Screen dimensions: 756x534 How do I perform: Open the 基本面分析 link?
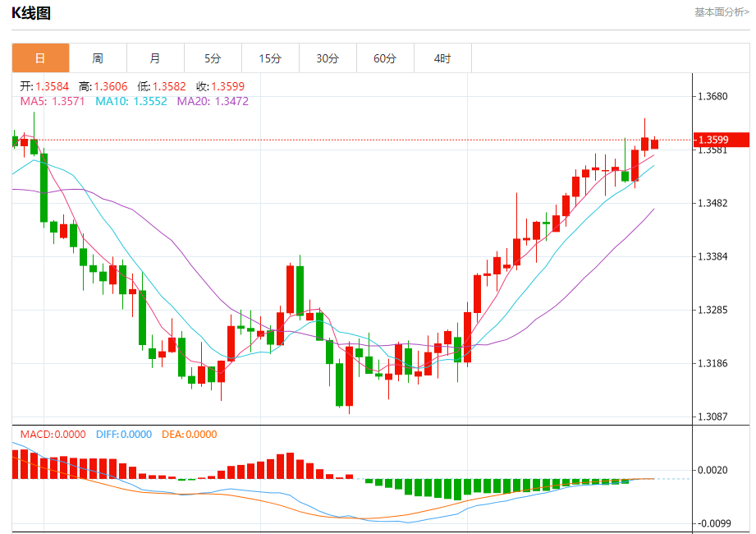tap(722, 12)
